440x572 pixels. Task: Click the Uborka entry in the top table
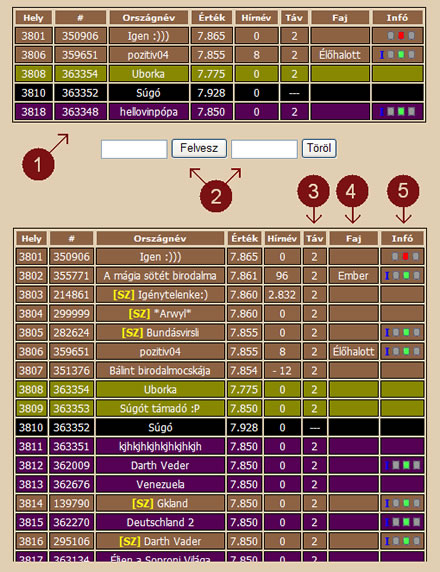tap(148, 74)
